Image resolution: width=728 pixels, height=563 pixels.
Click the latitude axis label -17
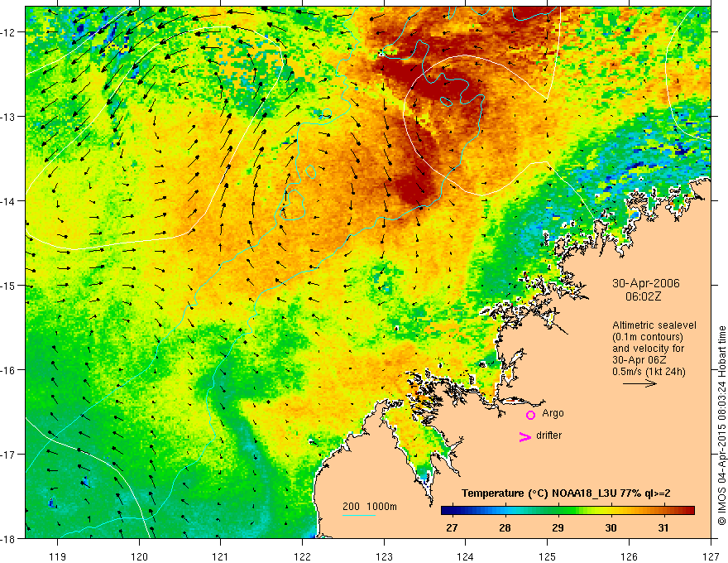[x=8, y=455]
